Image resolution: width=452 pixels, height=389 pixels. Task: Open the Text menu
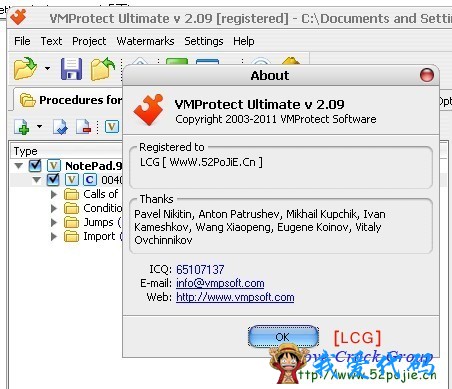(51, 41)
